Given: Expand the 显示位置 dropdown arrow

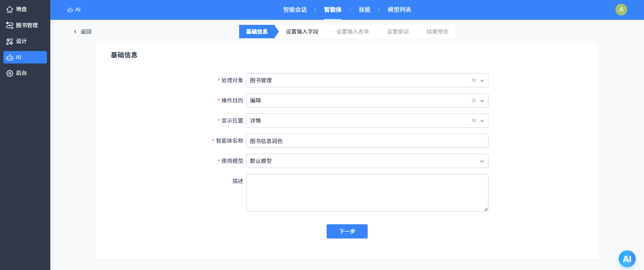Looking at the screenshot, I should 482,121.
